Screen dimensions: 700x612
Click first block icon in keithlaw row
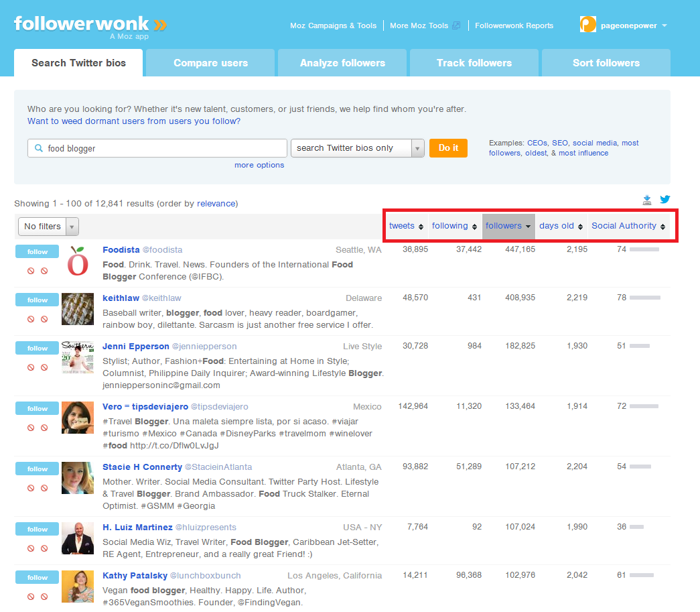coord(31,319)
